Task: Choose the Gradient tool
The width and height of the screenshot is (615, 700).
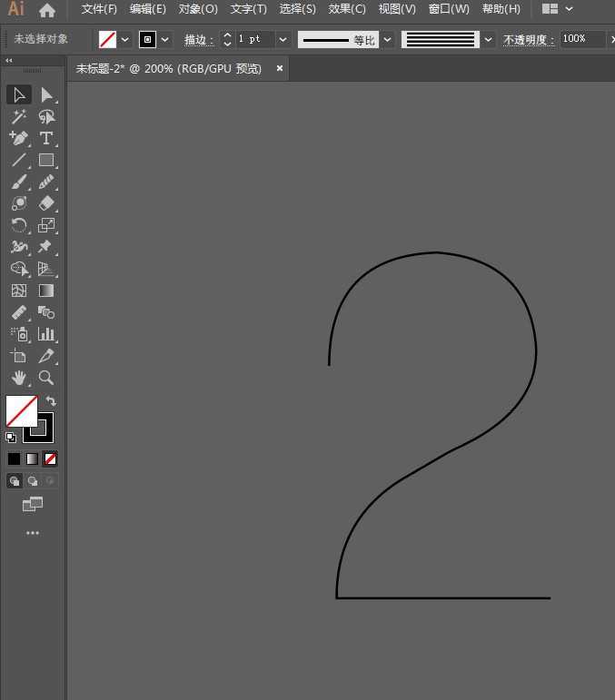Action: [45, 291]
